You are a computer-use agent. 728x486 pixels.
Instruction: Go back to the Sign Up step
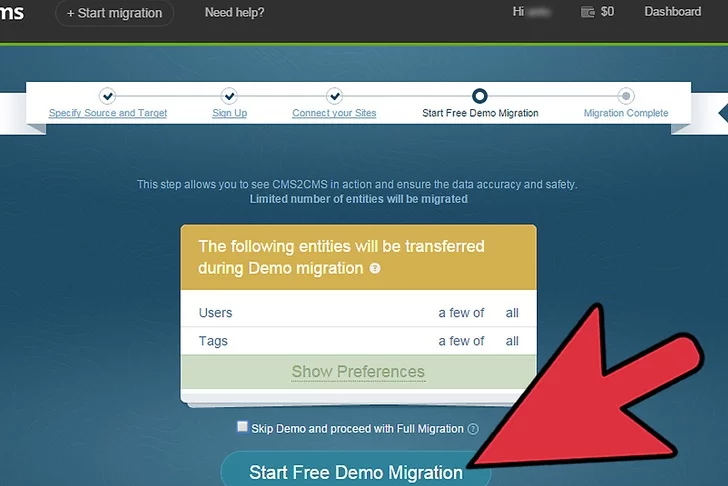coord(229,113)
